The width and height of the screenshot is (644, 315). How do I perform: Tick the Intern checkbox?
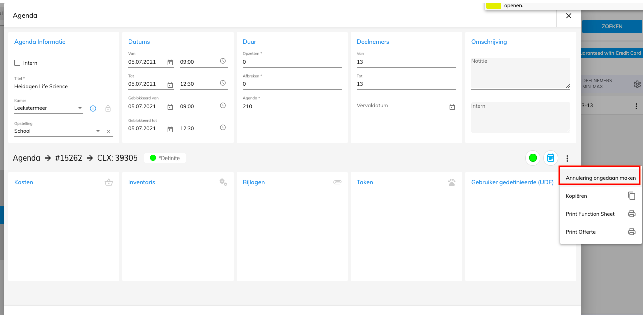tap(17, 63)
